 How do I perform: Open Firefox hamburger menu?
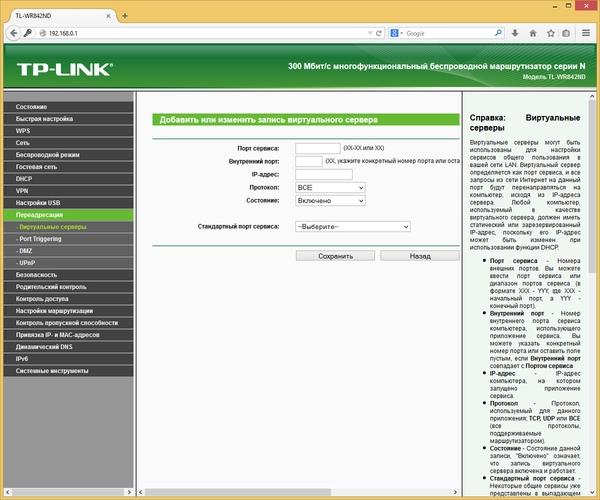(586, 33)
